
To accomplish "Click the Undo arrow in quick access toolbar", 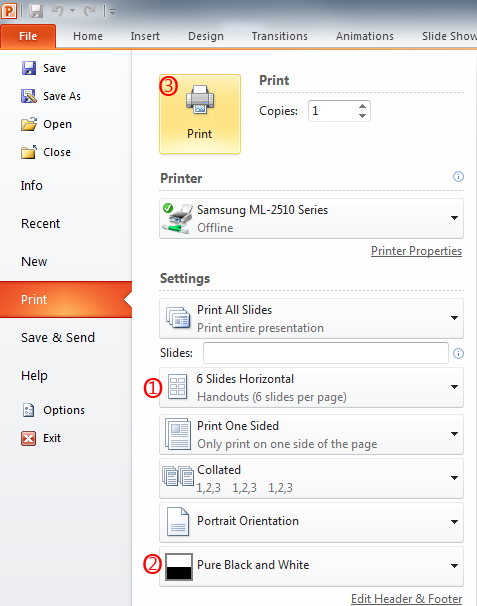I will pos(58,11).
